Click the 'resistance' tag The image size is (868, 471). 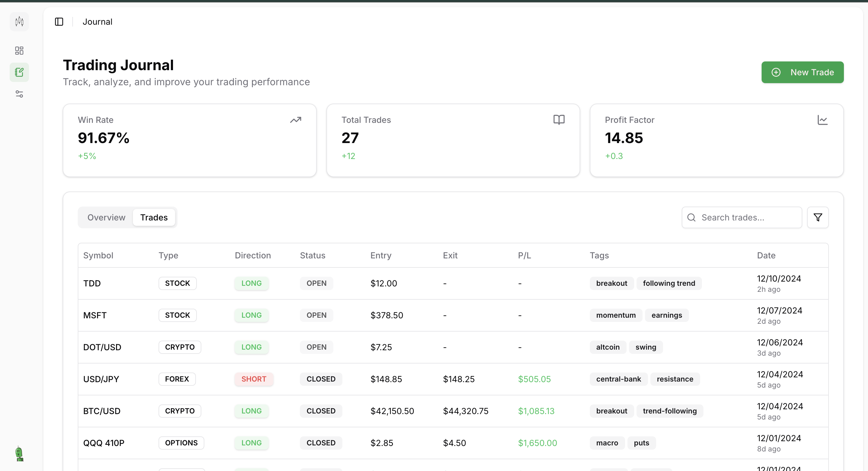coord(675,379)
